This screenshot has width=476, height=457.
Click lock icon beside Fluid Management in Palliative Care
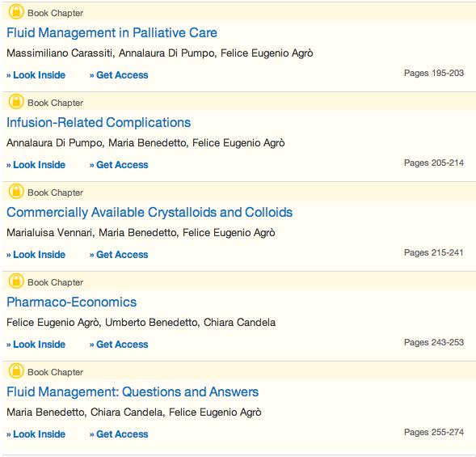click(16, 12)
